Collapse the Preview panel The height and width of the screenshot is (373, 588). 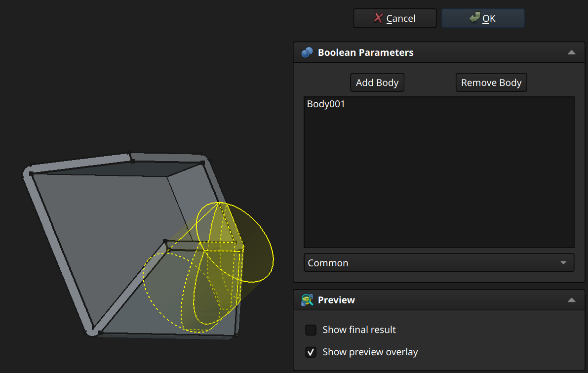pos(572,300)
